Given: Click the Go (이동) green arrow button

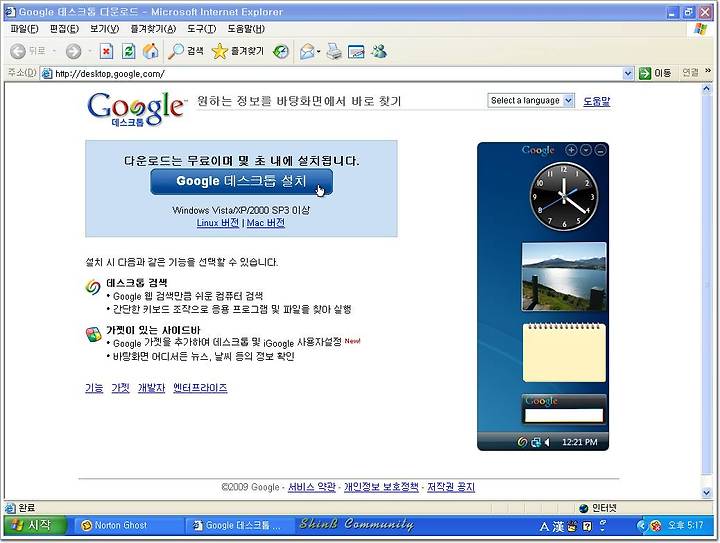Looking at the screenshot, I should (655, 73).
